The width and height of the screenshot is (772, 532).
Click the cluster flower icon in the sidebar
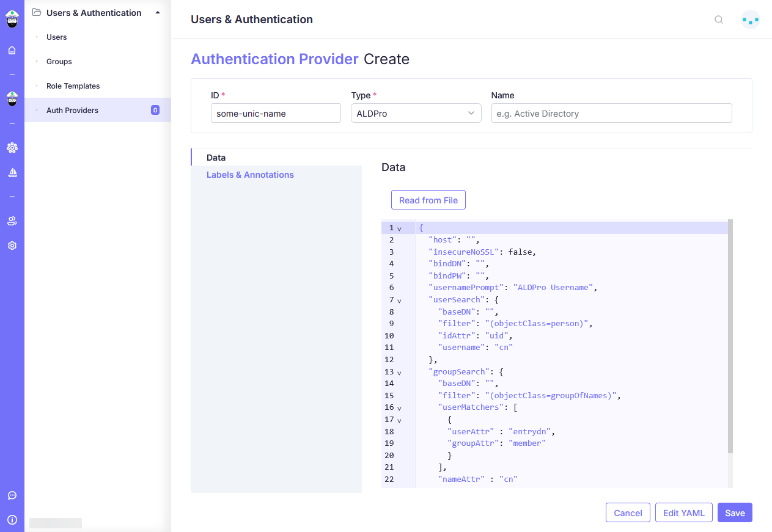point(12,148)
